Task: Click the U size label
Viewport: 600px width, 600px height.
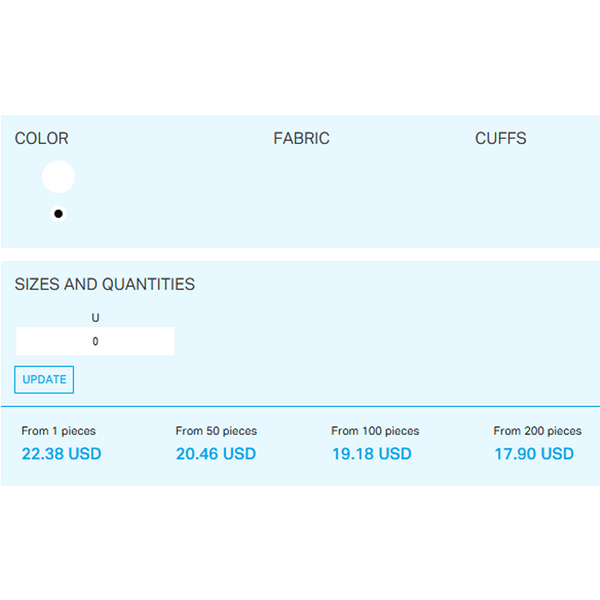Action: point(96,318)
